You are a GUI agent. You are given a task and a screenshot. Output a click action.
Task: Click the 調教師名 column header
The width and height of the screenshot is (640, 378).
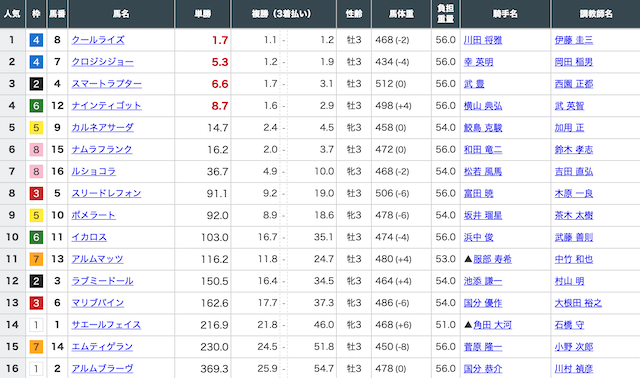coord(596,14)
